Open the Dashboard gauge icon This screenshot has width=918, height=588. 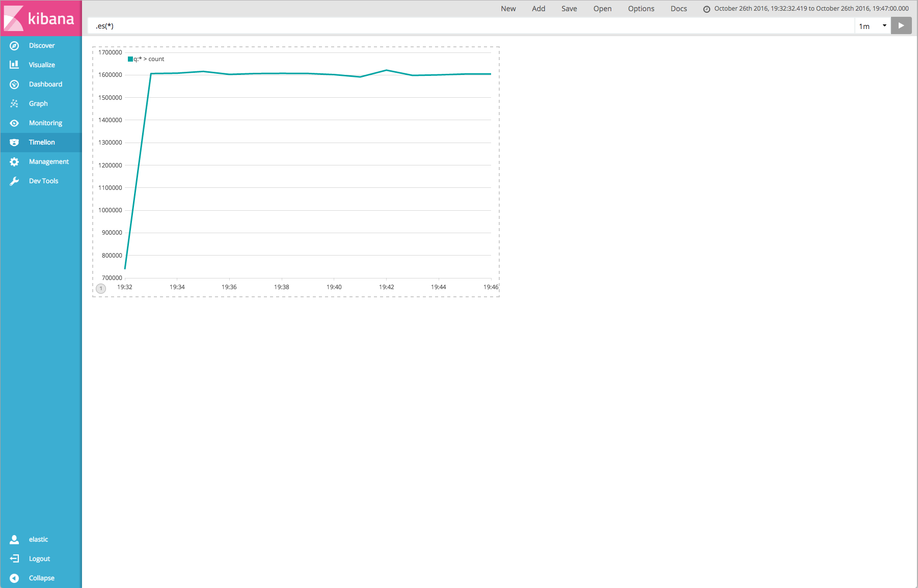(x=14, y=85)
